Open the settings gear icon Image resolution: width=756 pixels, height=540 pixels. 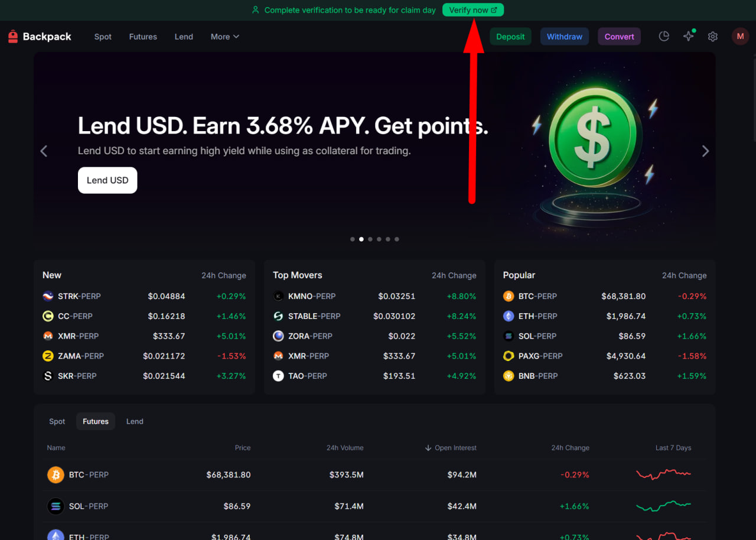point(713,37)
